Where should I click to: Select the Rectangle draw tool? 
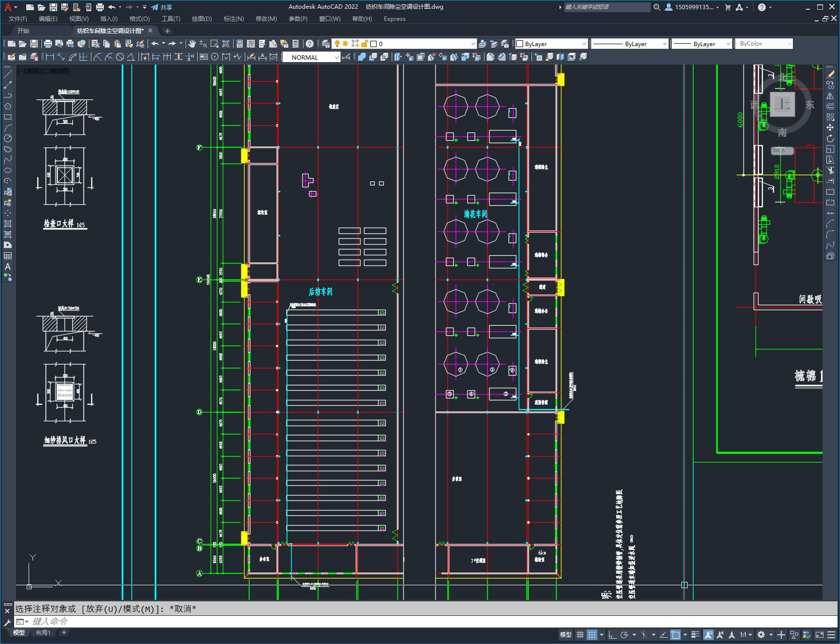(8, 117)
